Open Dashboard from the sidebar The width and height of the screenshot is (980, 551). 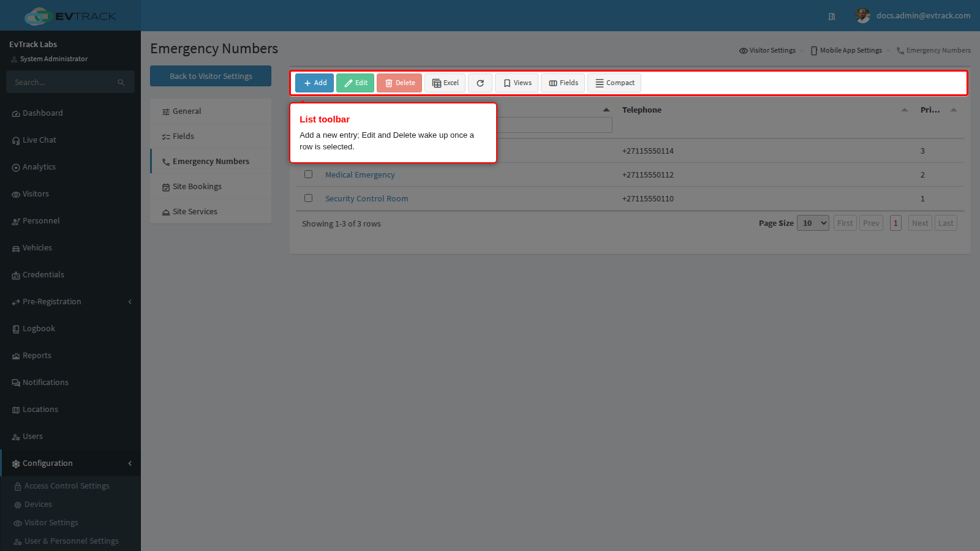point(70,113)
